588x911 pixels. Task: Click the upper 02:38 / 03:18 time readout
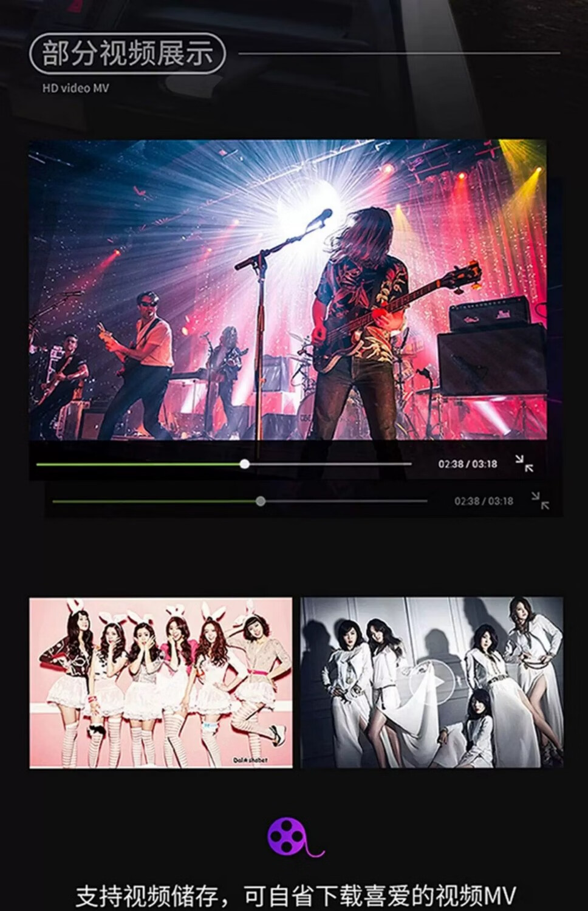pos(468,464)
